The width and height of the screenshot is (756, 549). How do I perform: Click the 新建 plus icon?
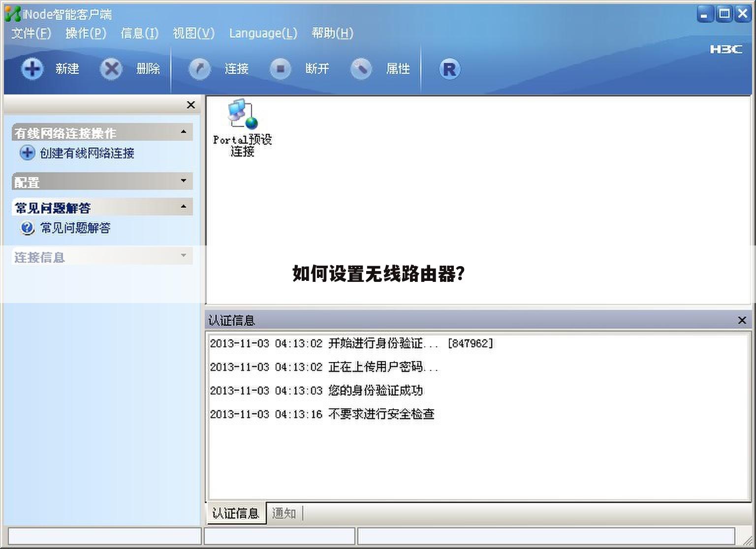pos(32,68)
